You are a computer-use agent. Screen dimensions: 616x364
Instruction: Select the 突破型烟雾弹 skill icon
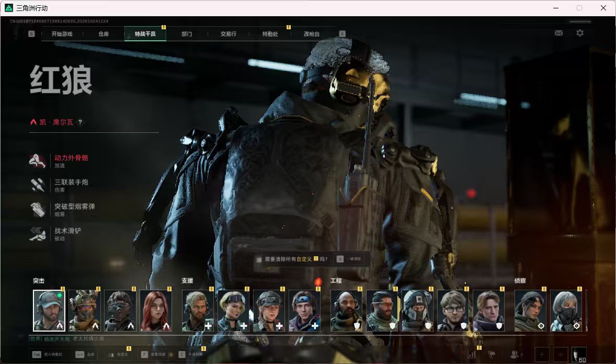pyautogui.click(x=38, y=210)
